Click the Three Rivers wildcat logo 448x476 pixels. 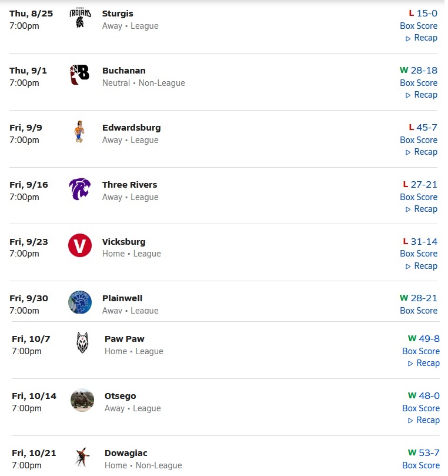[80, 189]
